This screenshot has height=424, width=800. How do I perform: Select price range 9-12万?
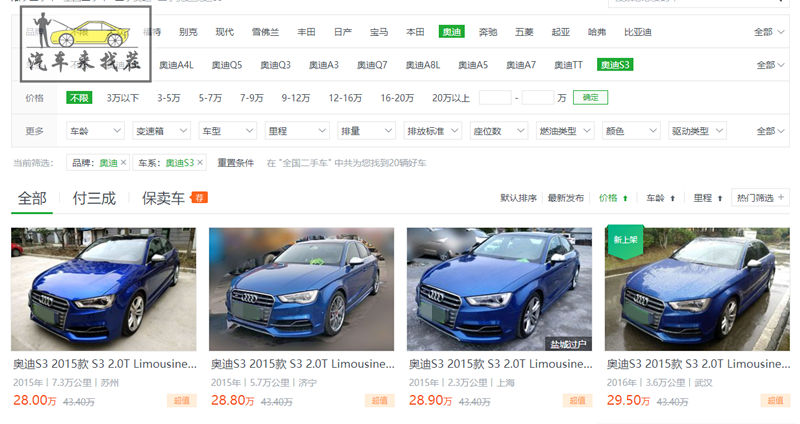[296, 98]
